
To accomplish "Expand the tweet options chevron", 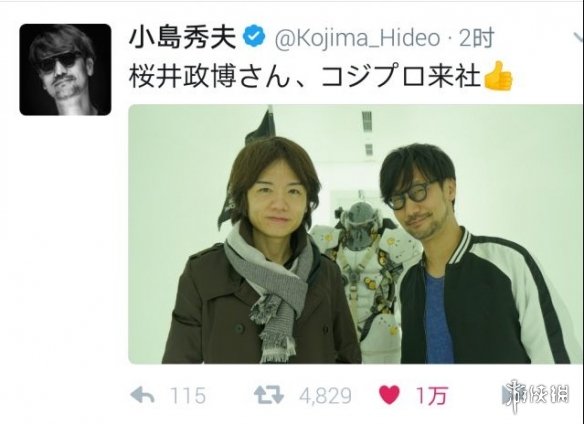I will 578,37.
